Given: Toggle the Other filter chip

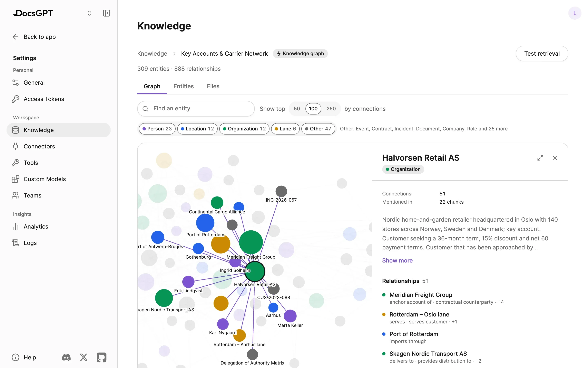Looking at the screenshot, I should (318, 129).
